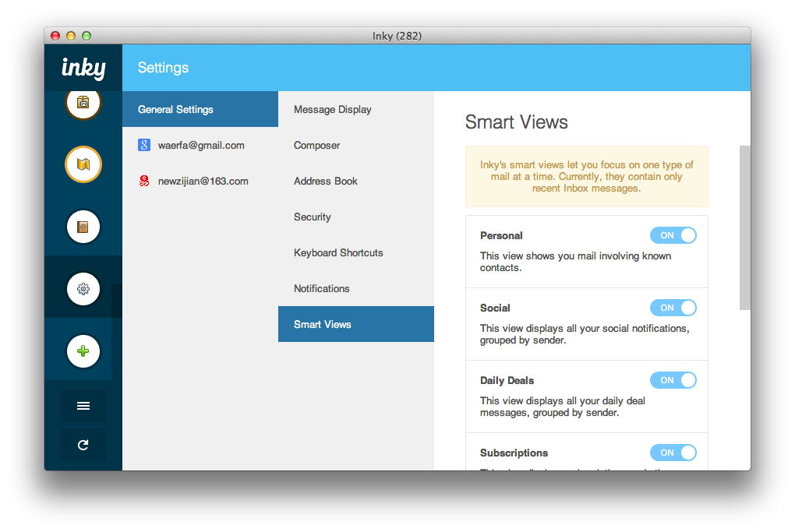This screenshot has height=532, width=795.
Task: Open newzijian@163.com account settings
Action: point(200,181)
